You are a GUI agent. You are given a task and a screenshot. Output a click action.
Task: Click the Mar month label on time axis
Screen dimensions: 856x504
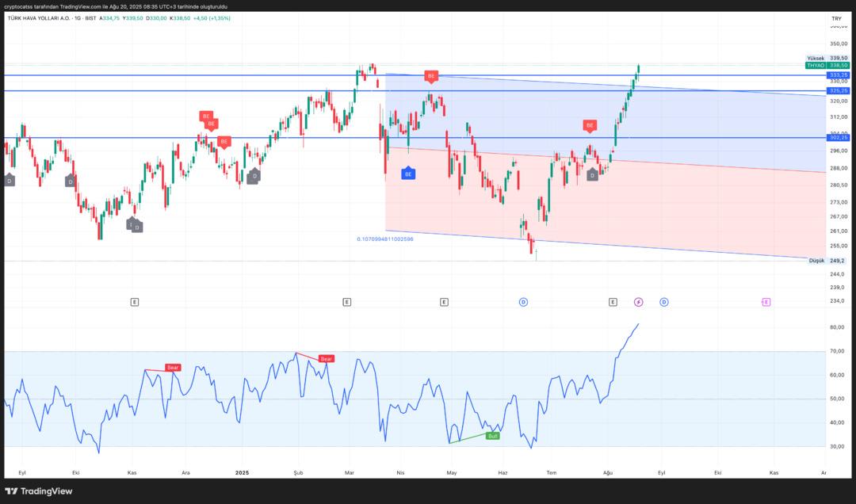coord(350,473)
